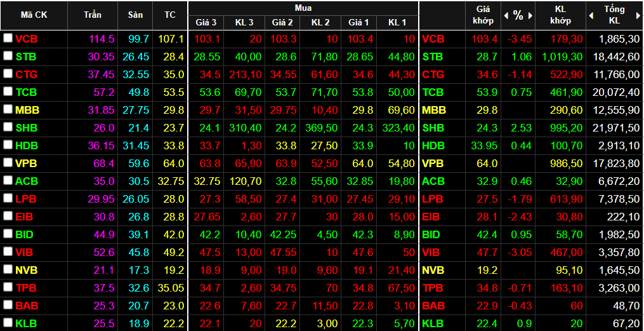Viewport: 644px width, 331px height.
Task: Open STB symbol in the Mã CK column
Action: click(25, 57)
